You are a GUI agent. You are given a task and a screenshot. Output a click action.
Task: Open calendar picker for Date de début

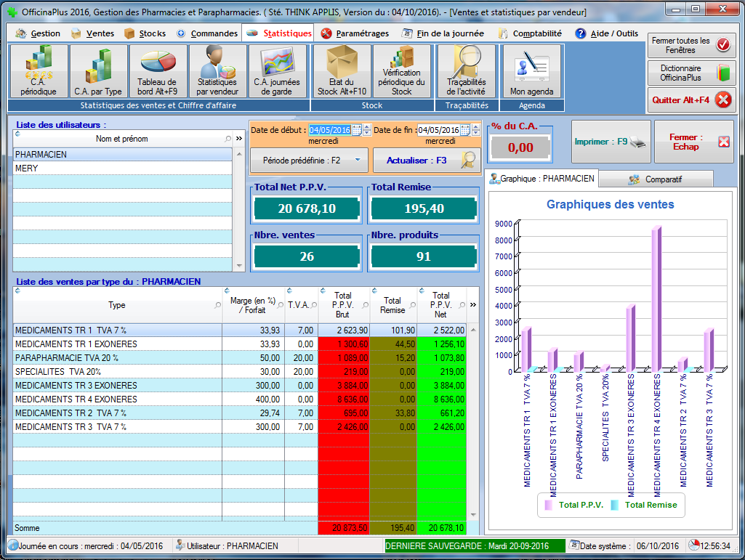pyautogui.click(x=357, y=130)
